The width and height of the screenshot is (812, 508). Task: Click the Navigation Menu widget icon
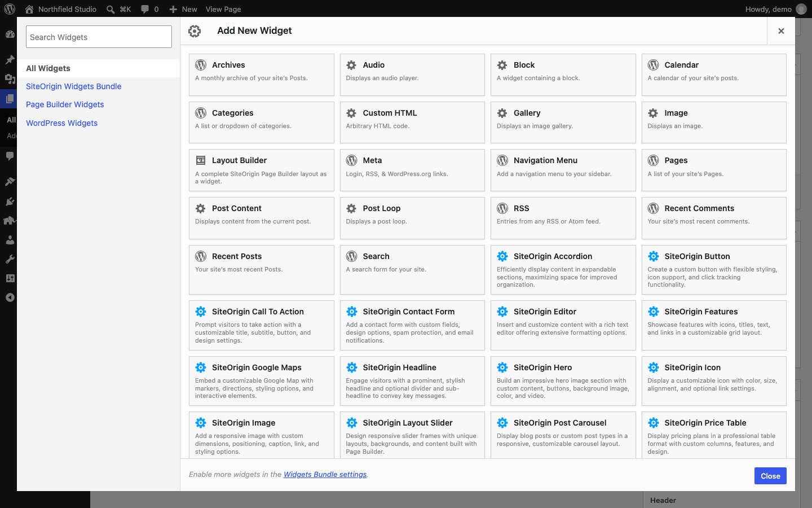pos(502,160)
